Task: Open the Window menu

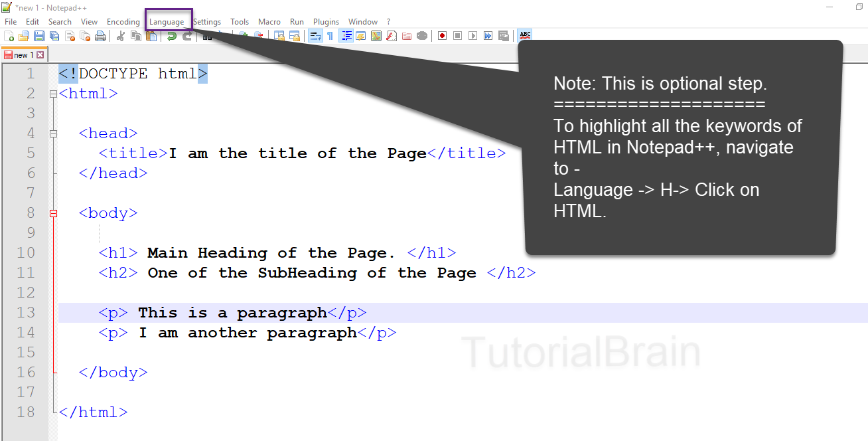Action: 363,22
